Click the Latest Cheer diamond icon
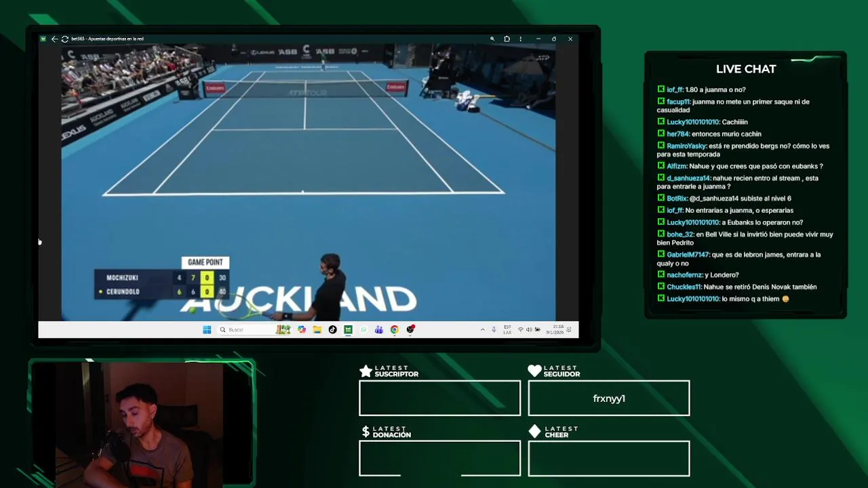 click(534, 432)
